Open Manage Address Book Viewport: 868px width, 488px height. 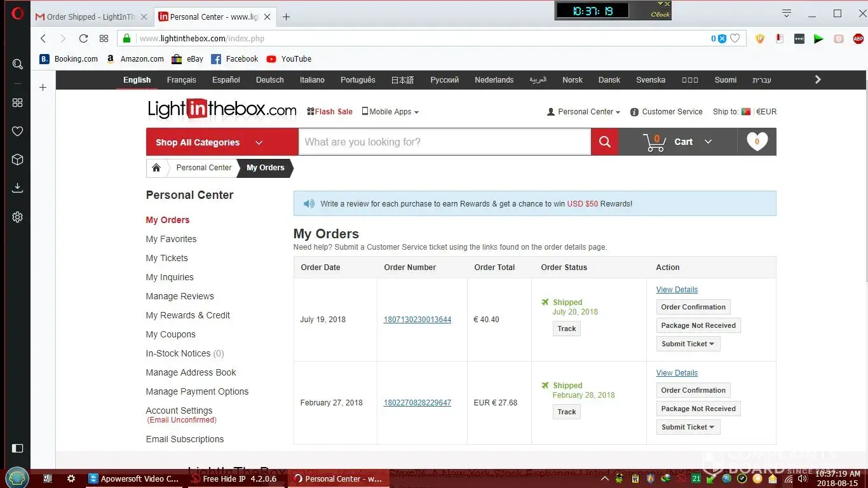pos(191,372)
